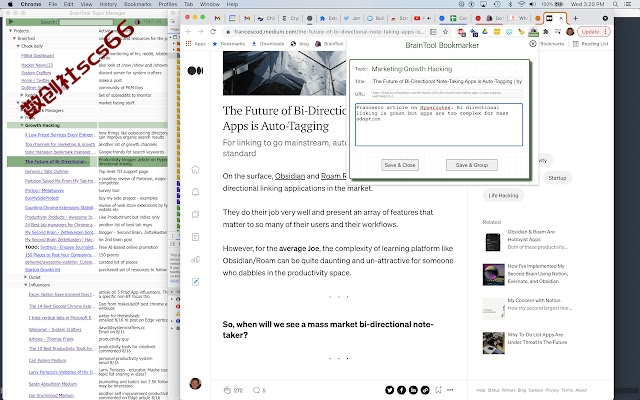Viewport: 640px width, 400px height.
Task: Copy article link icon
Action: [425, 390]
